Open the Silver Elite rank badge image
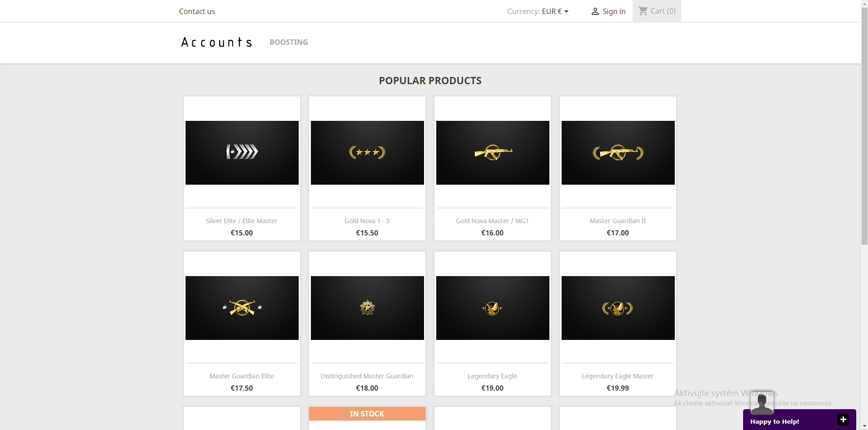The image size is (868, 430). click(x=242, y=153)
